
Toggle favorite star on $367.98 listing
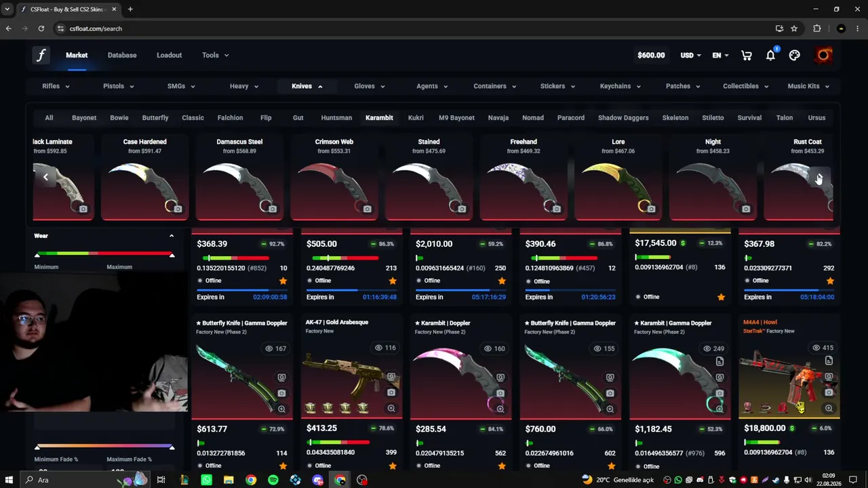(x=830, y=281)
